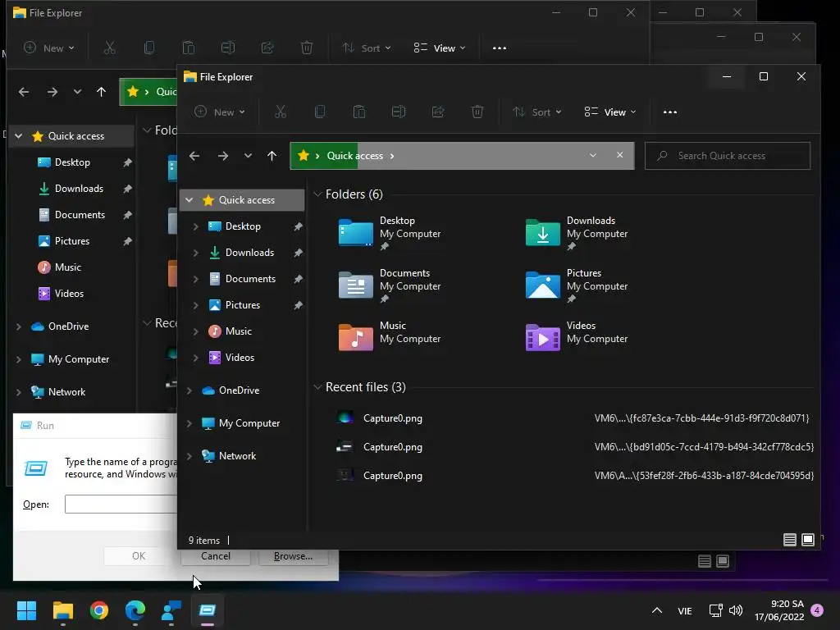Viewport: 840px width, 630px height.
Task: Open See more ellipsis in front File Explorer
Action: pos(670,112)
